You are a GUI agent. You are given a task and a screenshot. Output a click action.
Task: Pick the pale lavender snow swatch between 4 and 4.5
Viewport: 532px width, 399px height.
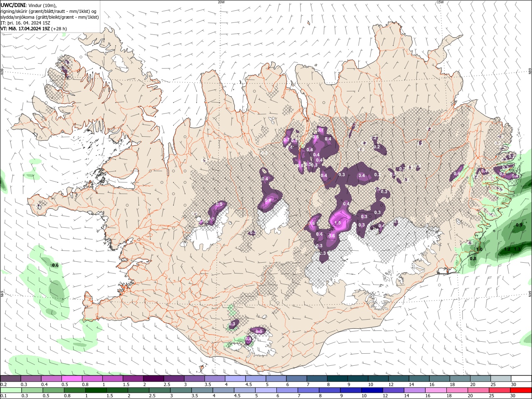pyautogui.click(x=235, y=379)
